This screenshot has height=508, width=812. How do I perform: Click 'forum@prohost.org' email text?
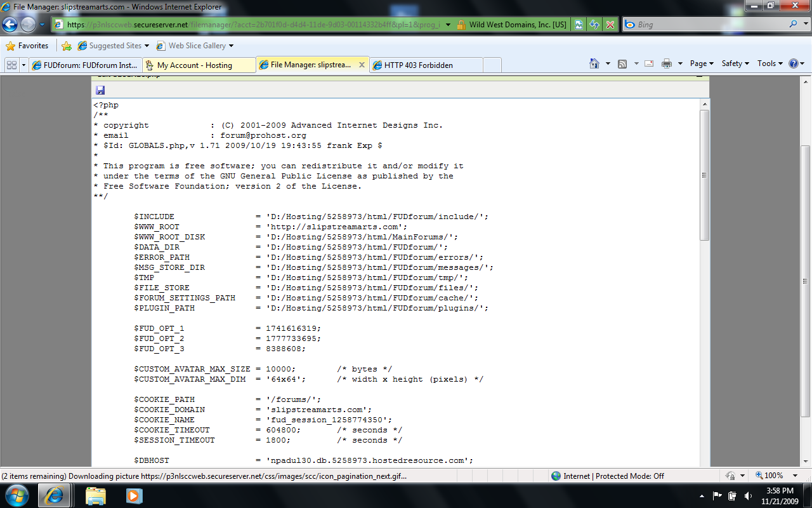[x=263, y=135]
